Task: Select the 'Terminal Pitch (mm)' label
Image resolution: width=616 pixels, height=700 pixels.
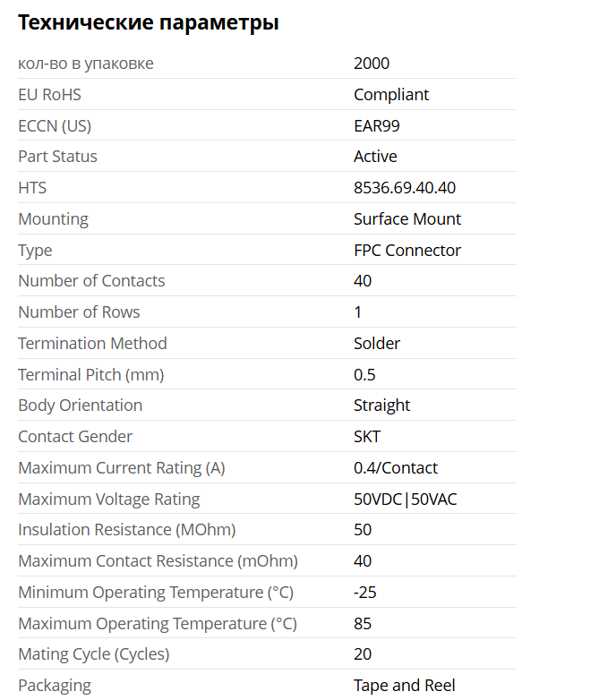Action: click(x=90, y=374)
